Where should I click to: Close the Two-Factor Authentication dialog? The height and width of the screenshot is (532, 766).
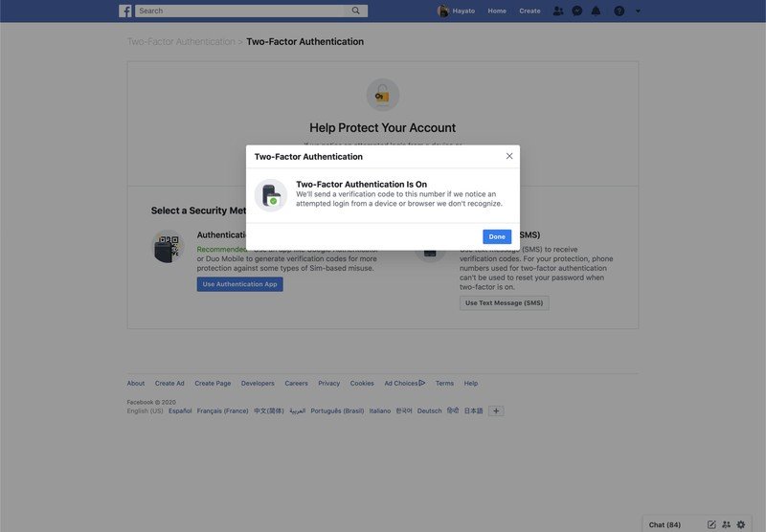point(509,156)
